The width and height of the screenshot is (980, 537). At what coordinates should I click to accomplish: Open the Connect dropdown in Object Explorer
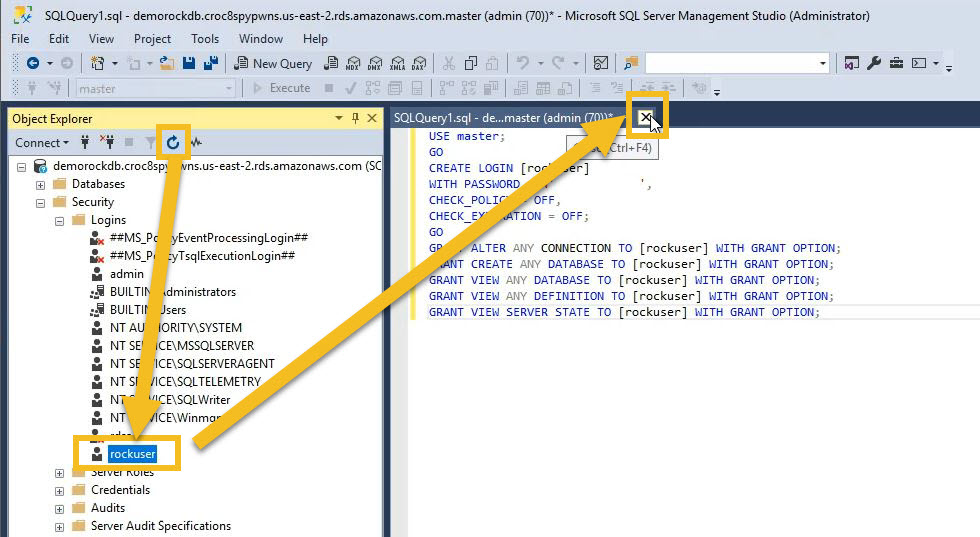click(x=42, y=143)
